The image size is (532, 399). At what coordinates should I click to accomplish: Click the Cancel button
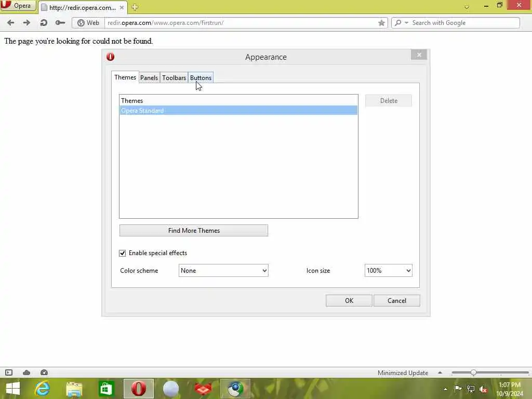[x=396, y=301]
